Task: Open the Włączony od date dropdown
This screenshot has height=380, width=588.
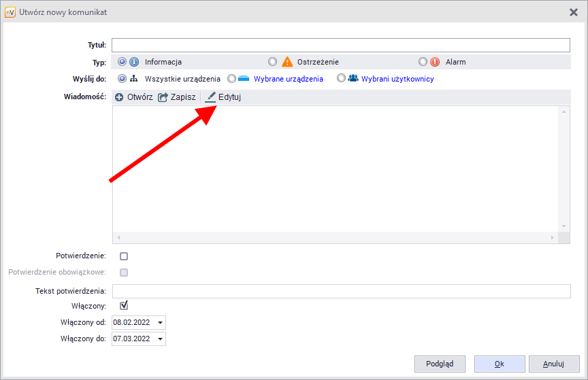Action: click(160, 323)
